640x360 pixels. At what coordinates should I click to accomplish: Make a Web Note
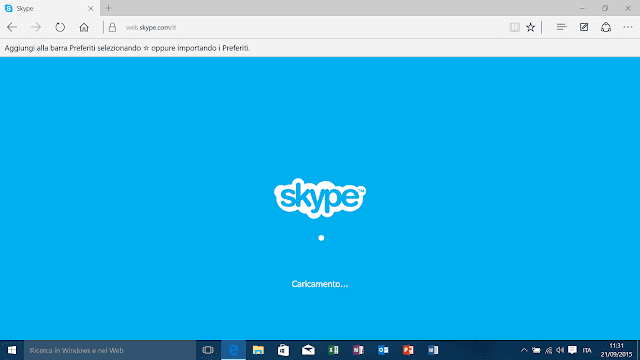[584, 27]
